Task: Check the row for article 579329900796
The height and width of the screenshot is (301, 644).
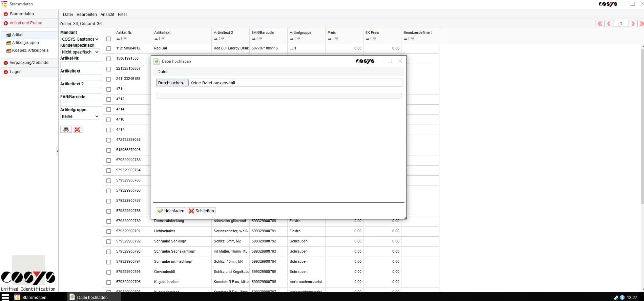Action: tap(109, 282)
